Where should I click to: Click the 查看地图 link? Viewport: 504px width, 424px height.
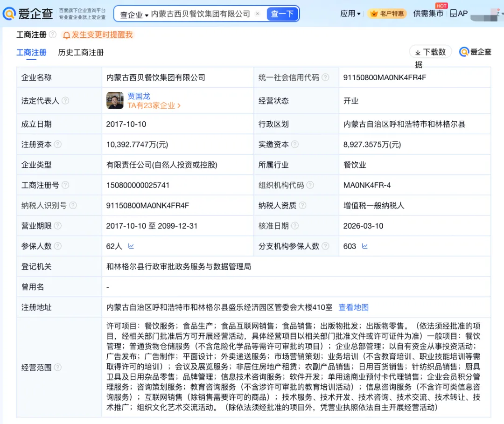[354, 307]
